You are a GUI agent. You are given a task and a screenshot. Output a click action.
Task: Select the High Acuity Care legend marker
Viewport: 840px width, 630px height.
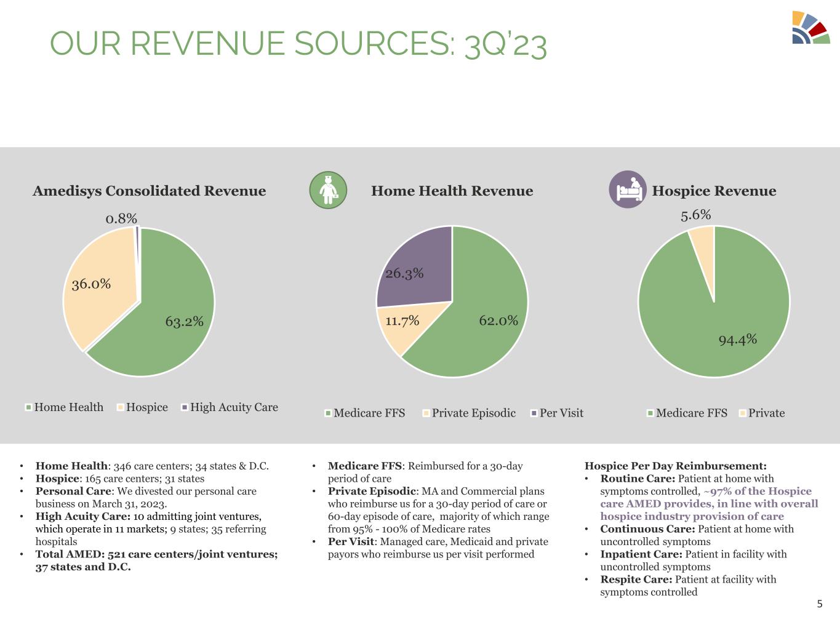coord(185,407)
